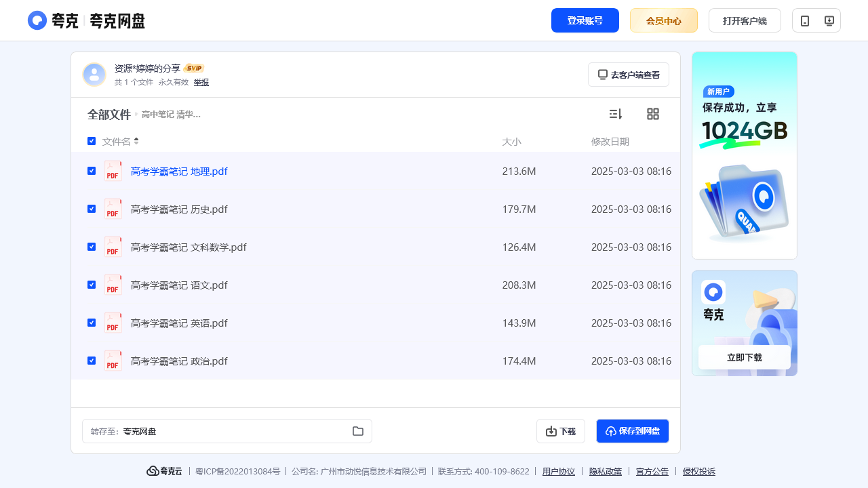868x488 pixels.
Task: Open file 高考学霸笔记 文科数学.pdf
Action: tap(189, 247)
